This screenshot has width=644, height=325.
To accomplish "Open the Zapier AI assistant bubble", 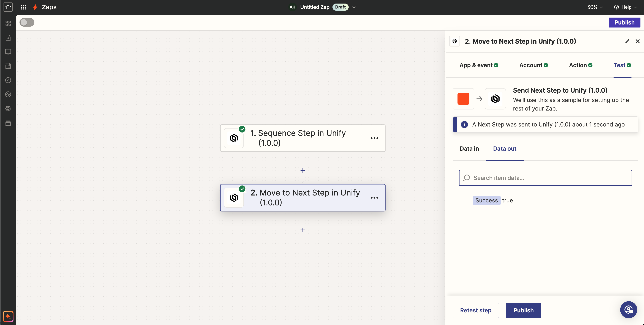I will (629, 310).
